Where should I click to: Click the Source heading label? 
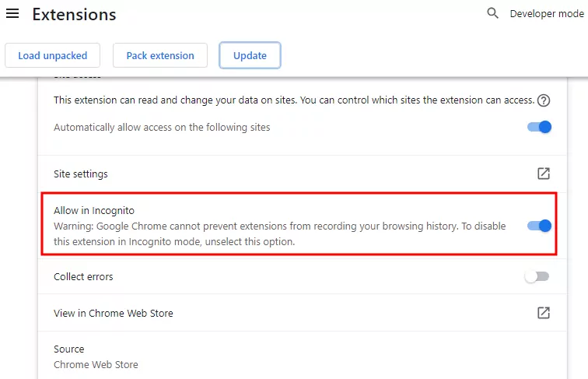pos(69,349)
